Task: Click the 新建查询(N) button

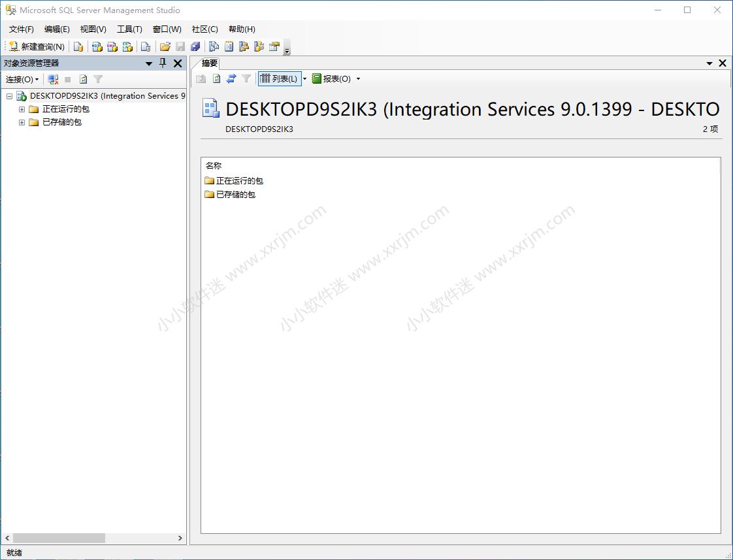Action: pyautogui.click(x=37, y=46)
